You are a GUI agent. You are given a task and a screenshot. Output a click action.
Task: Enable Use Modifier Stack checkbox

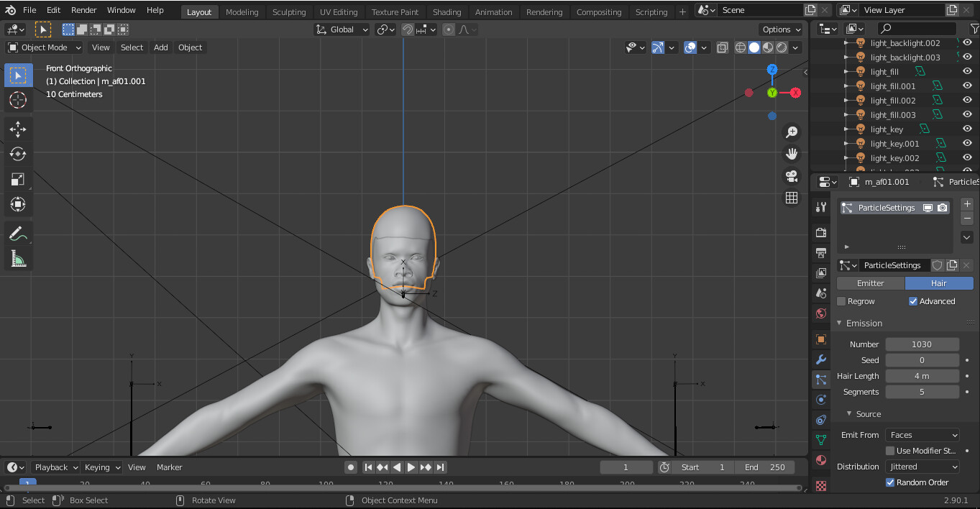pos(890,451)
